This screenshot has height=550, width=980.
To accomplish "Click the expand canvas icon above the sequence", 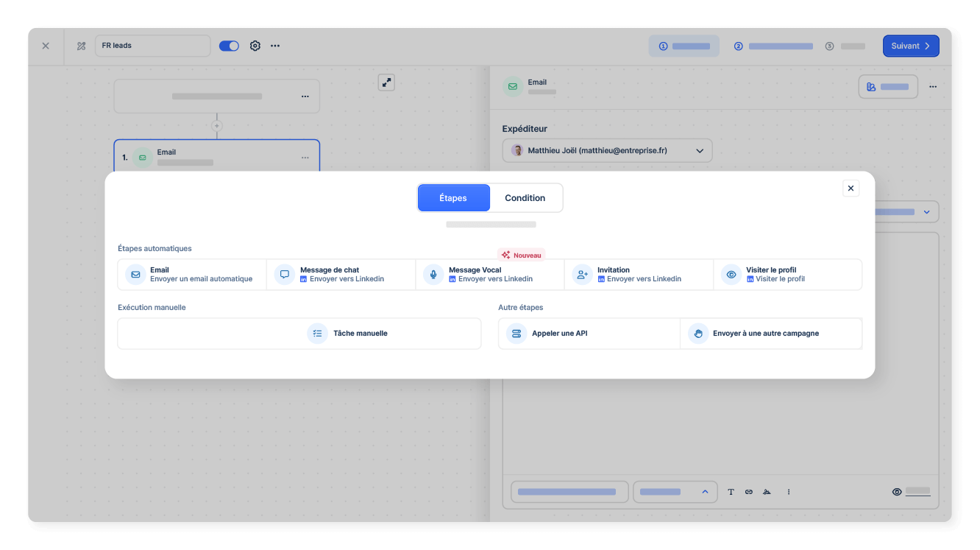I will click(x=386, y=82).
